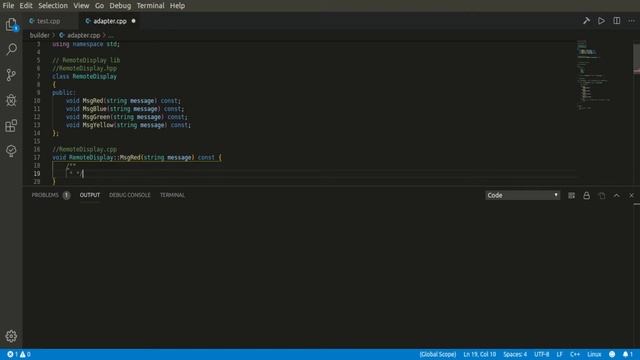Open the Selection menu
Screen dimensions: 640x360
click(53, 6)
